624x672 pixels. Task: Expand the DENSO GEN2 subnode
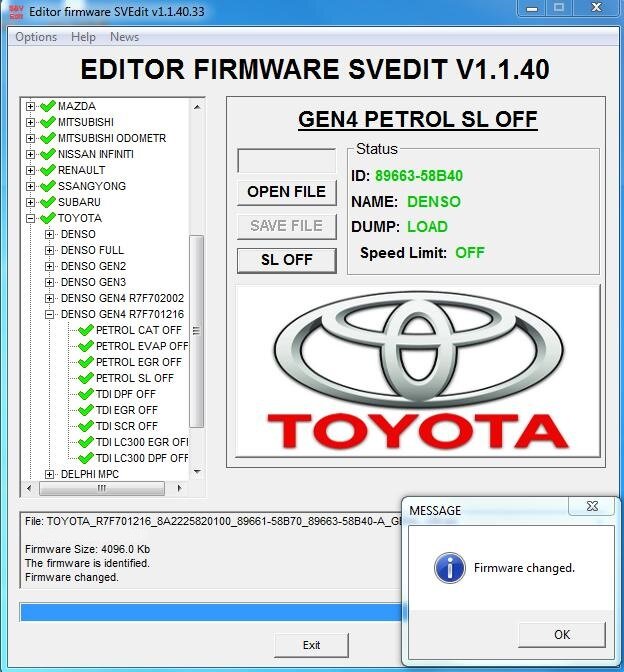tap(49, 266)
